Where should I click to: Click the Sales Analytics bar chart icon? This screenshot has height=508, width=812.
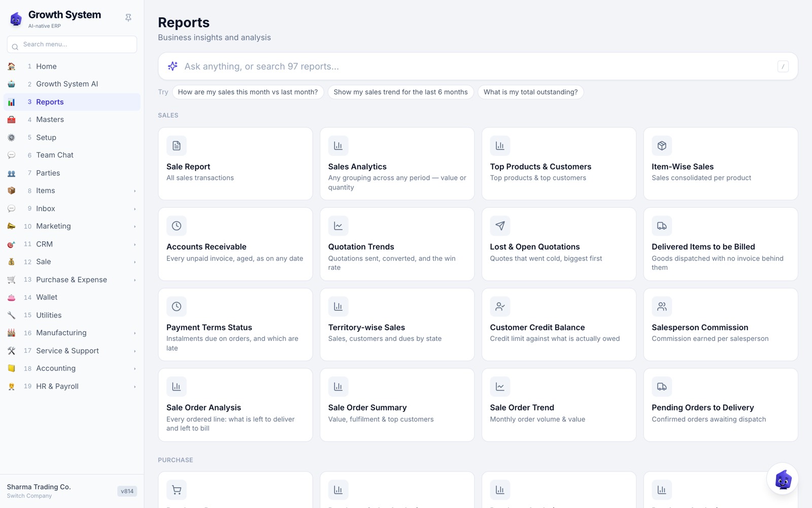(338, 146)
